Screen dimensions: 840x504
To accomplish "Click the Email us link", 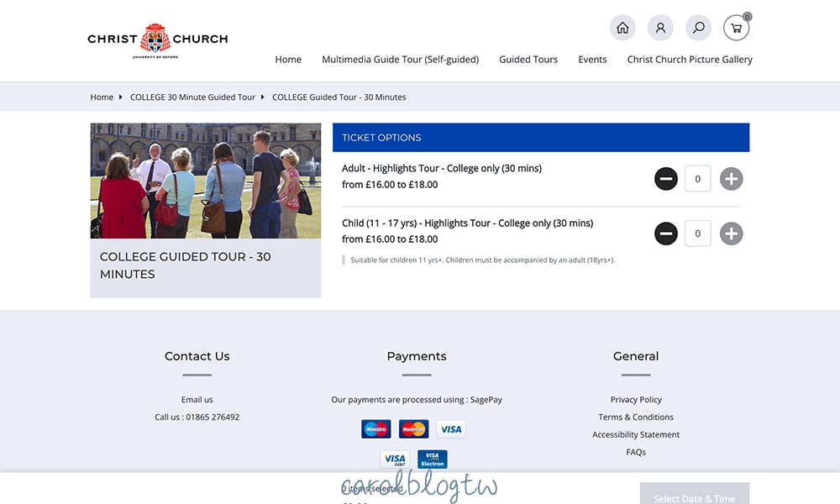I will coord(197,400).
